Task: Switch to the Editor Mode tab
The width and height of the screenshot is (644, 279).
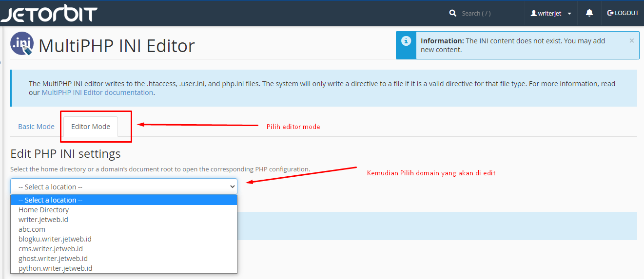Action: coord(91,127)
